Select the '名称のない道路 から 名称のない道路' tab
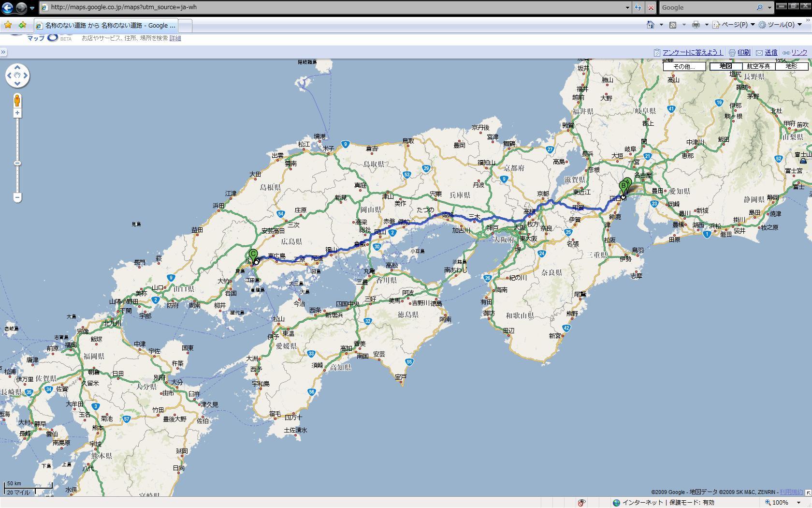Viewport: 812px width, 508px height. click(106, 25)
